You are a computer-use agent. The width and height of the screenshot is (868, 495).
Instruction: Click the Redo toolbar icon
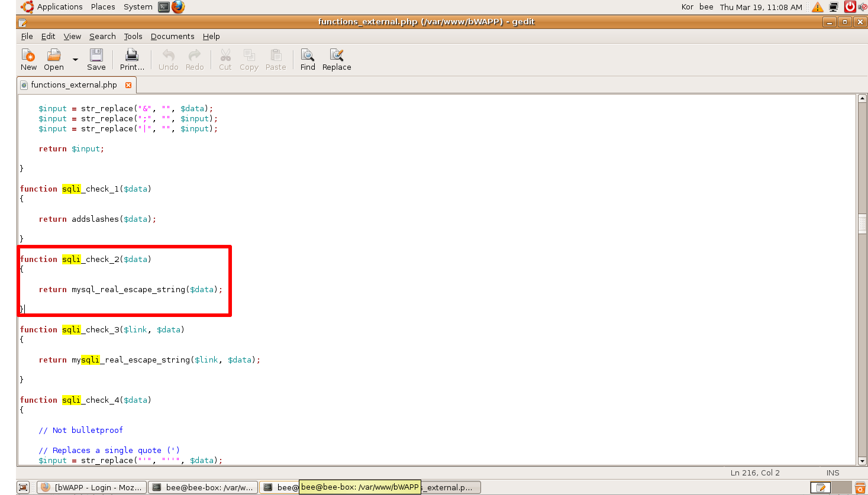coord(195,60)
